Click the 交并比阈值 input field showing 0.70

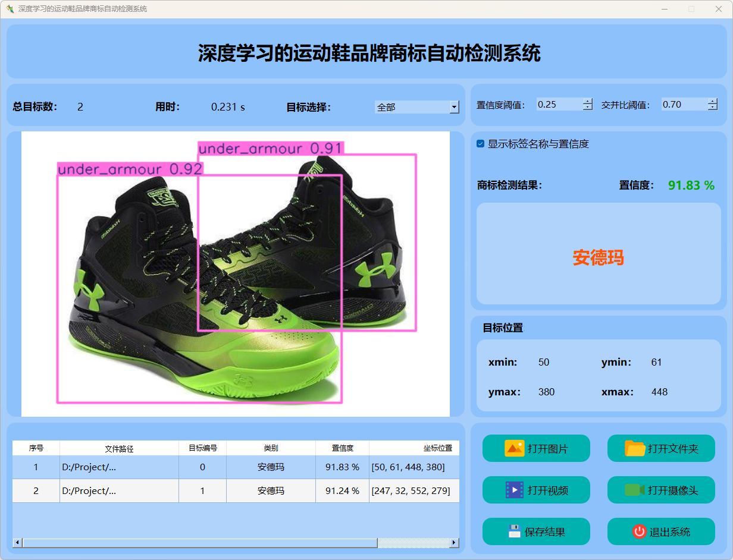[x=684, y=104]
